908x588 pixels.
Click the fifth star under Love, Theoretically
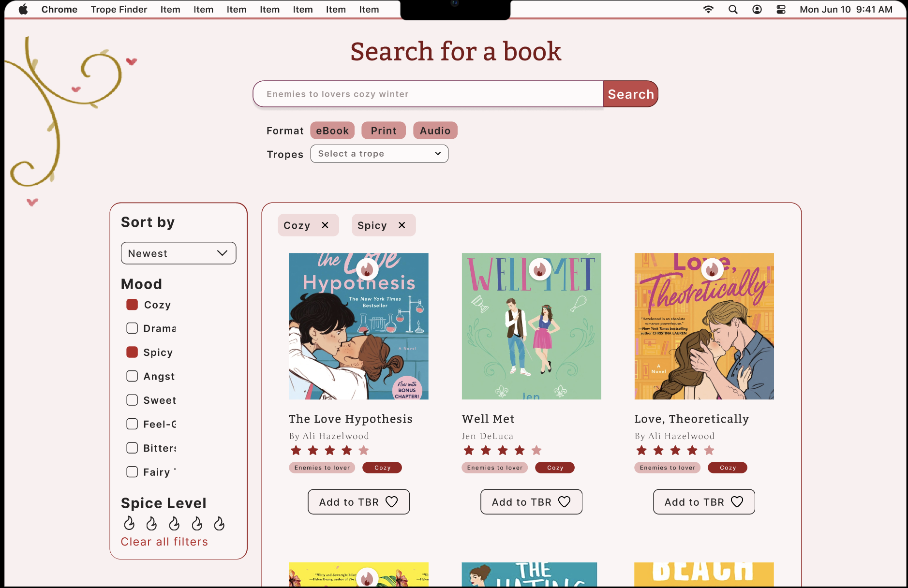709,451
